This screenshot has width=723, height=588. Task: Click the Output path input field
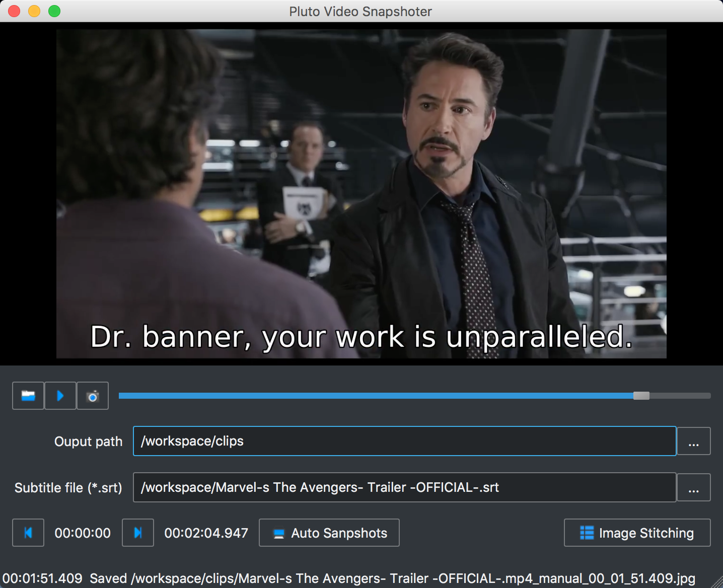[x=404, y=441]
